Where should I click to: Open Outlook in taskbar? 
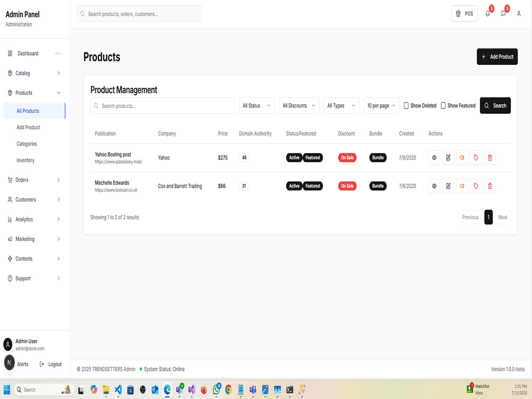[155, 389]
